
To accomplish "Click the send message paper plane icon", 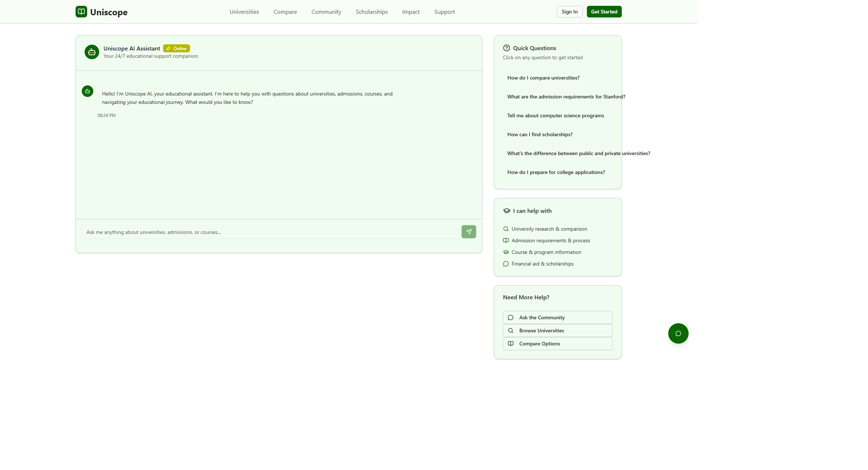I will coord(469,232).
